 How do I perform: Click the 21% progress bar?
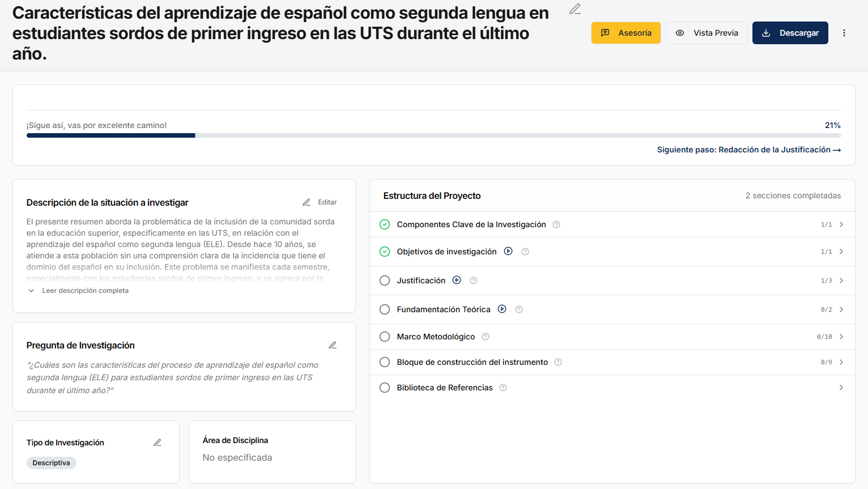[434, 135]
